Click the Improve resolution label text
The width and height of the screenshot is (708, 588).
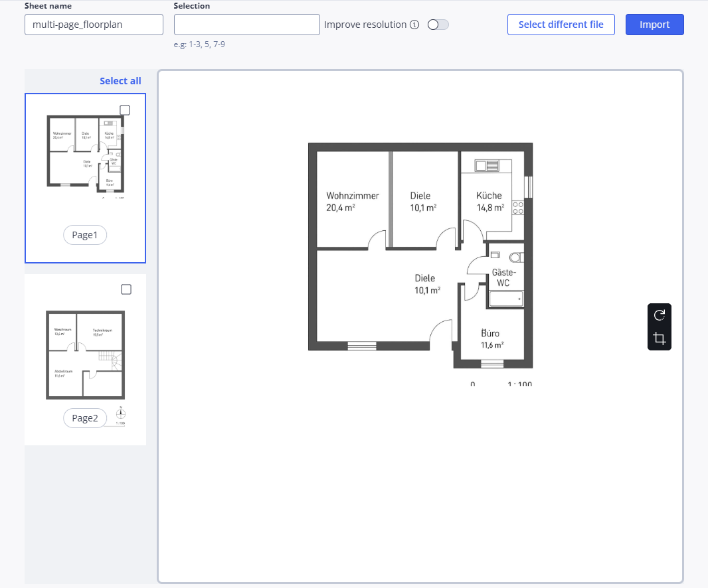(365, 25)
